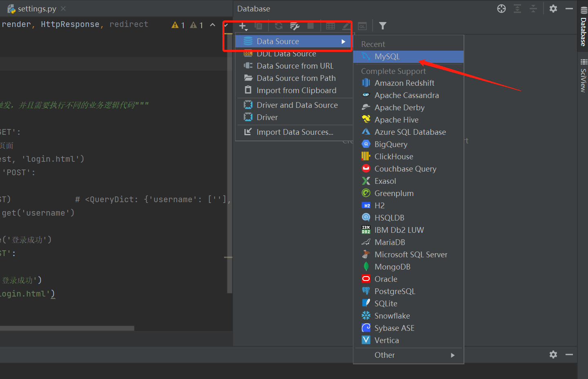This screenshot has width=588, height=379.
Task: Open the SciView side tool tab
Action: [x=584, y=76]
